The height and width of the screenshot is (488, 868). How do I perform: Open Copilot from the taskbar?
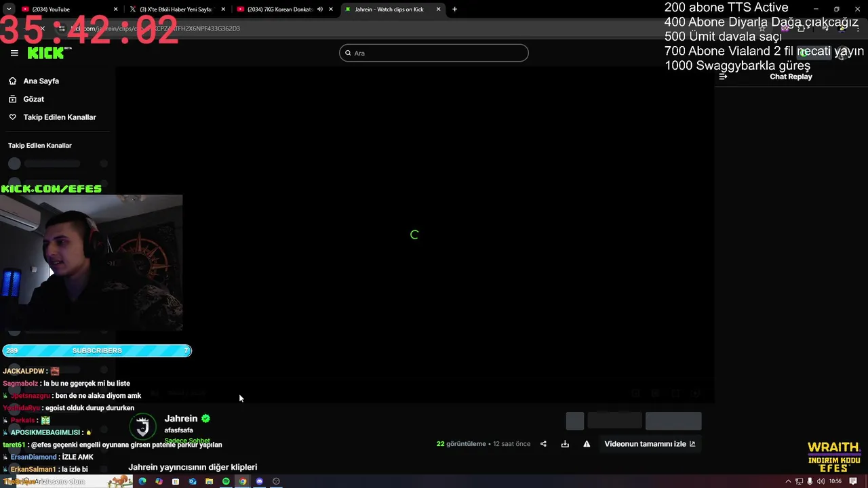pyautogui.click(x=159, y=481)
